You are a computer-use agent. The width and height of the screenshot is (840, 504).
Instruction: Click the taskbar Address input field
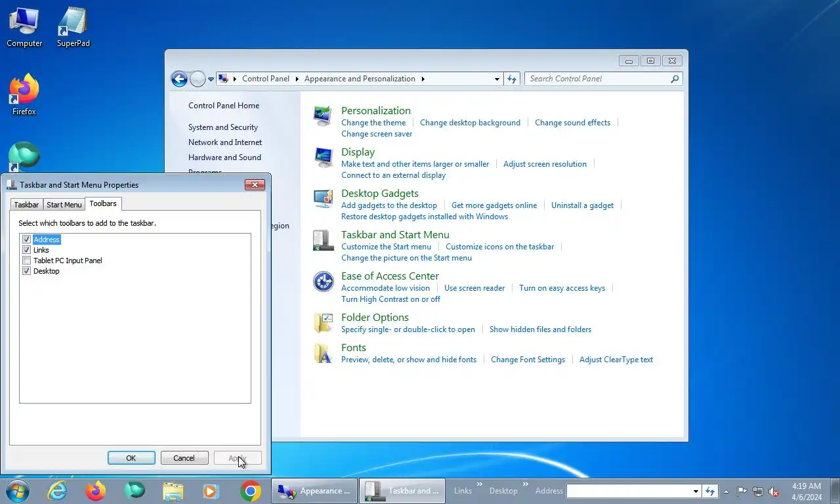pyautogui.click(x=629, y=491)
